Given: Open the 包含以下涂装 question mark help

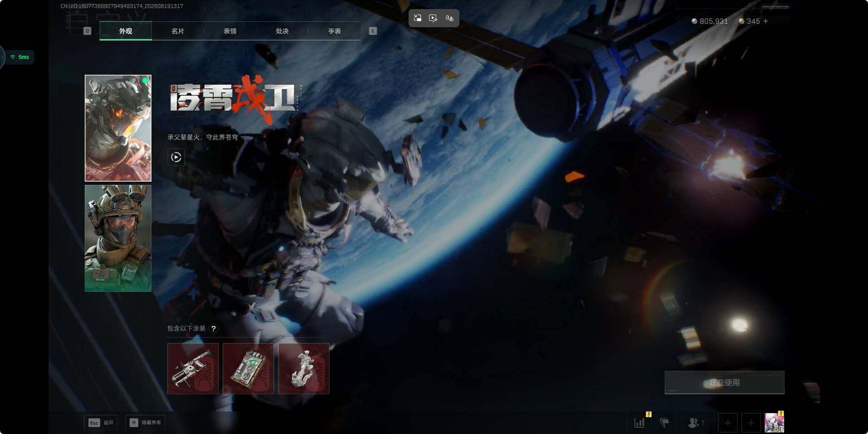Looking at the screenshot, I should 213,329.
